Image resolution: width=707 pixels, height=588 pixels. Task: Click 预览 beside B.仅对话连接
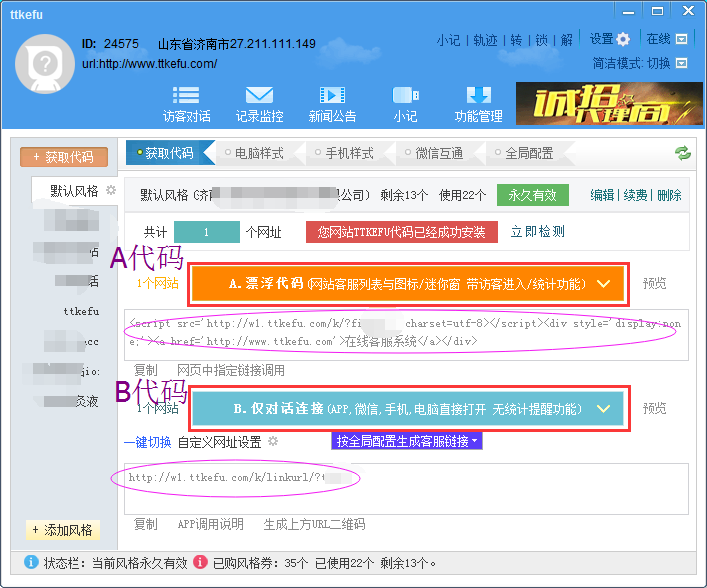click(x=654, y=409)
